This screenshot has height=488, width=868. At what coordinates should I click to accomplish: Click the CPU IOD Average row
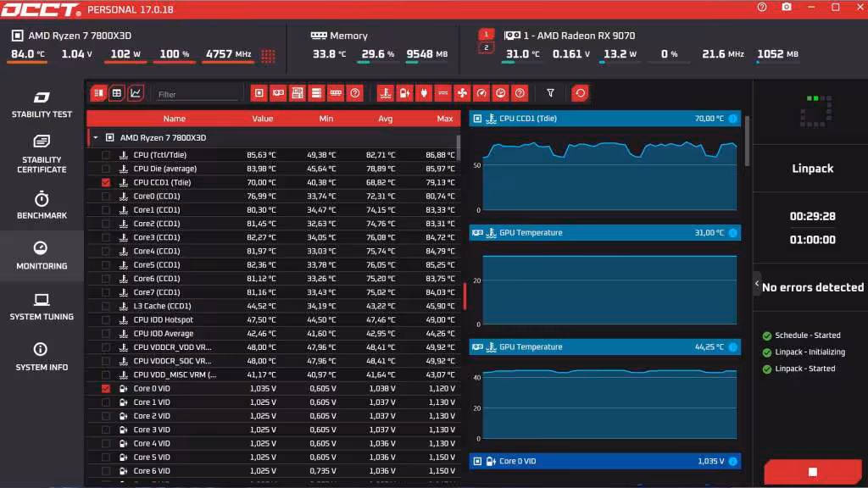tap(275, 334)
